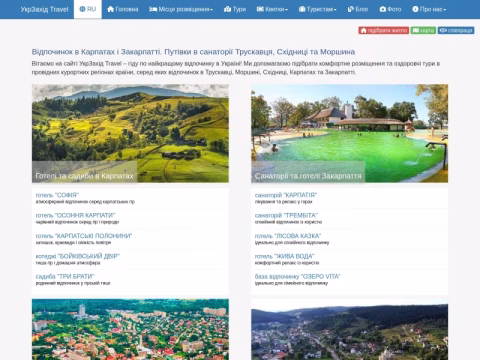Open the Блог menu item
The height and width of the screenshot is (360, 480).
point(358,9)
